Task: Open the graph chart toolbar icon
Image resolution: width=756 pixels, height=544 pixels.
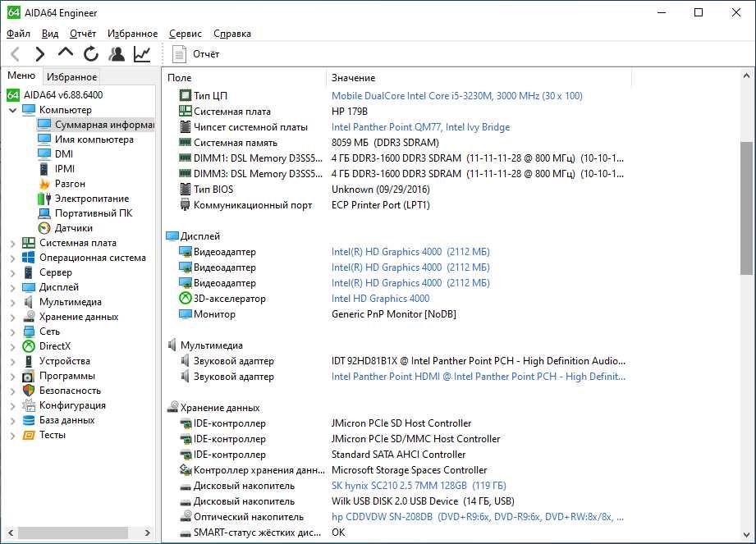Action: (x=142, y=54)
